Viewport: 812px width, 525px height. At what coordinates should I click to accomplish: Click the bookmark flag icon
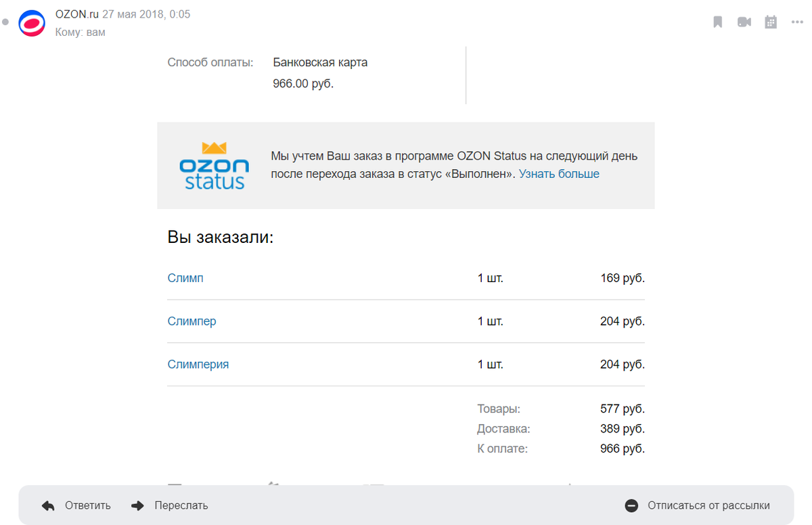click(x=717, y=22)
